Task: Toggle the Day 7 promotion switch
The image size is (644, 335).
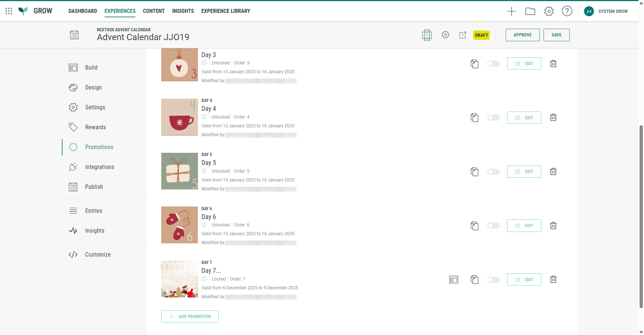Action: click(493, 280)
